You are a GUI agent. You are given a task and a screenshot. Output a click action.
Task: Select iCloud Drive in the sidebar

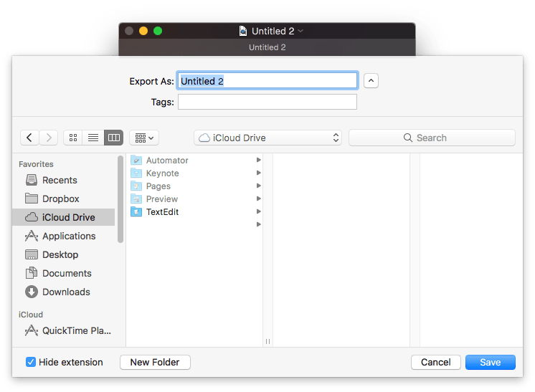point(63,217)
